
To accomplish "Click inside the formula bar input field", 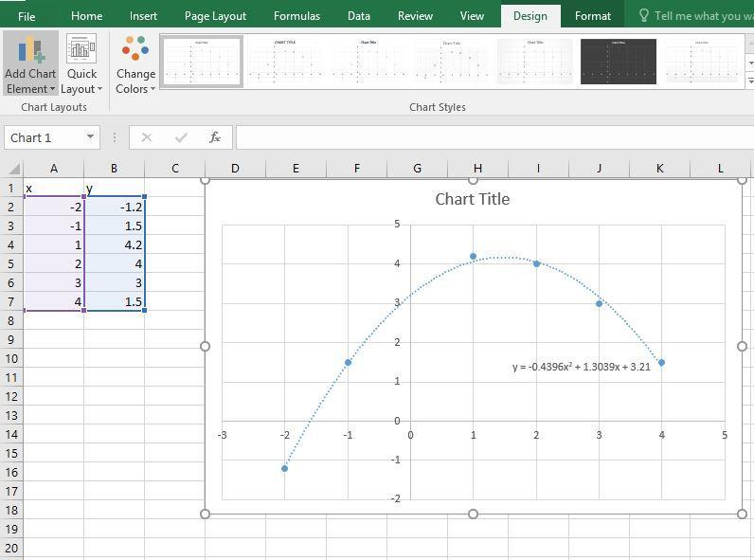I will 493,137.
